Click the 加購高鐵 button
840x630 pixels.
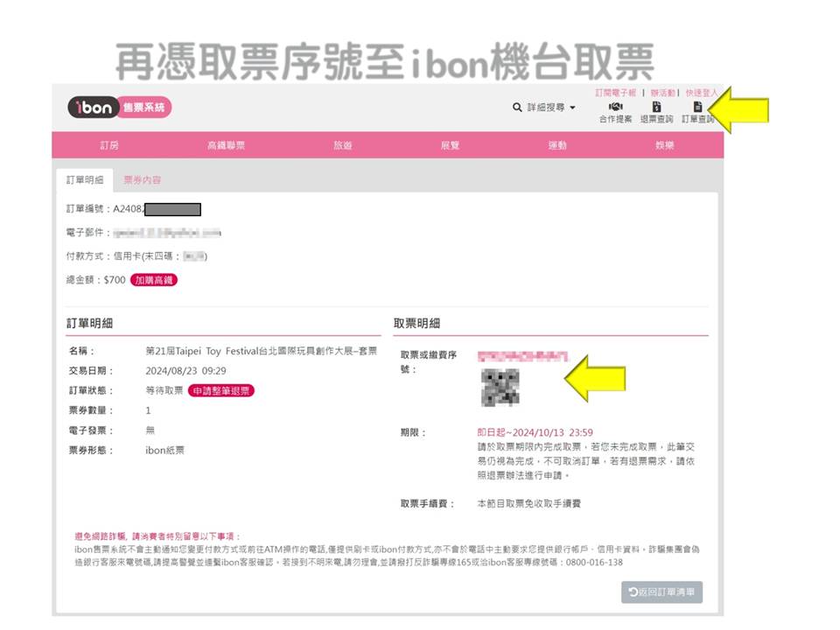click(x=154, y=280)
